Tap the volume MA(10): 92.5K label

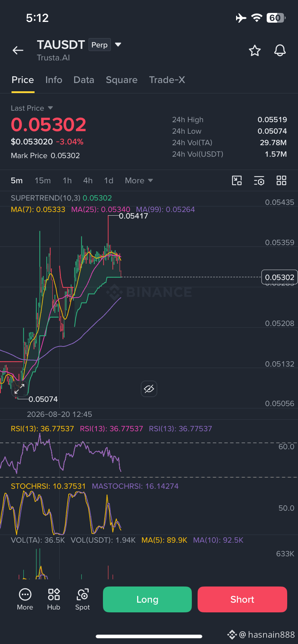[218, 540]
